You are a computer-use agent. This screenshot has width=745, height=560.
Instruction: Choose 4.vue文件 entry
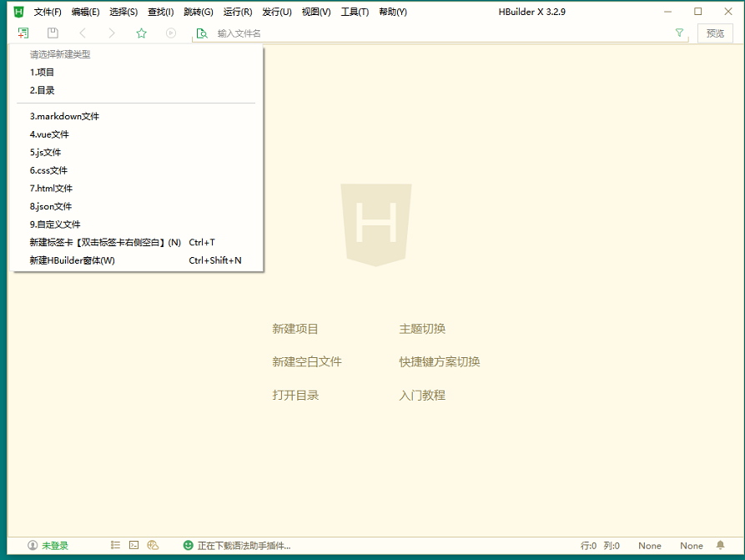tap(136, 134)
